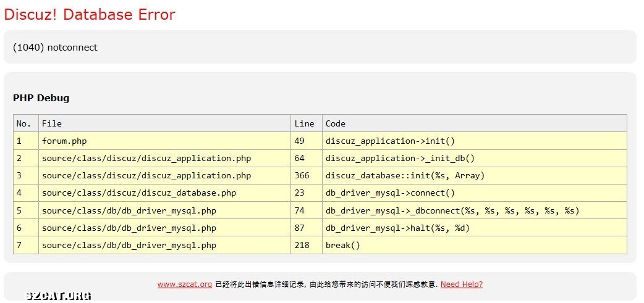Select discuz_application->init() code cell
Viewport: 644px width, 303px height.
pyautogui.click(x=475, y=141)
